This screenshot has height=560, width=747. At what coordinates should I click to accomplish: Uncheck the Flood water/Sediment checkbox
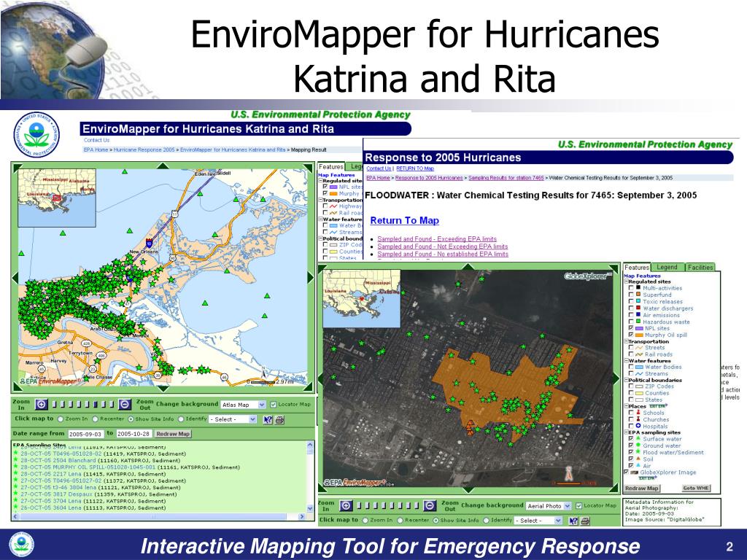tap(631, 452)
